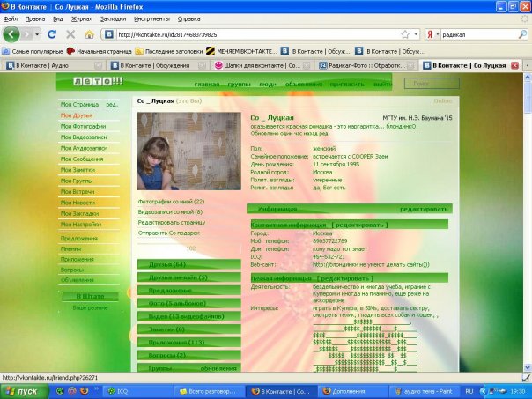Expand 'Приложения (113)' section header

(189, 343)
